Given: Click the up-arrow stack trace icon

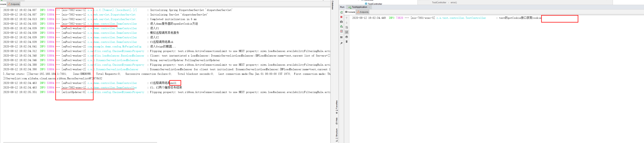Looking at the screenshot, I should pyautogui.click(x=347, y=18).
